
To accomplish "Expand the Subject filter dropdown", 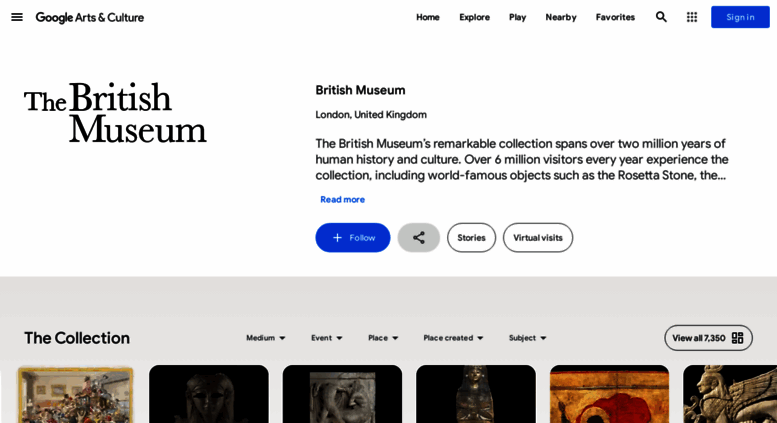I will [x=527, y=338].
